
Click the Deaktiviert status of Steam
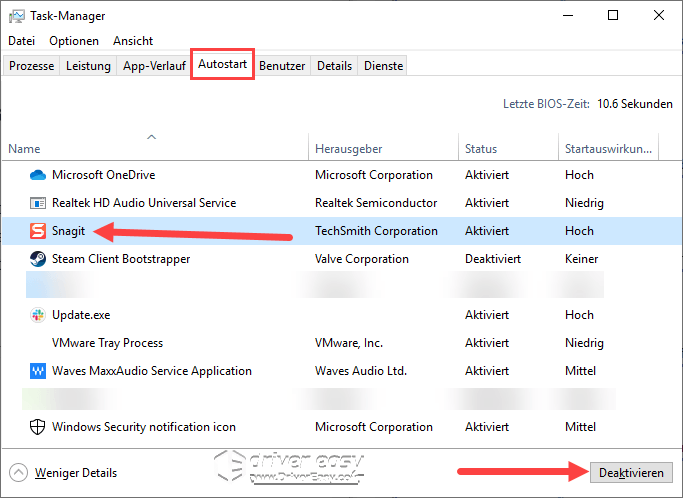tap(493, 259)
